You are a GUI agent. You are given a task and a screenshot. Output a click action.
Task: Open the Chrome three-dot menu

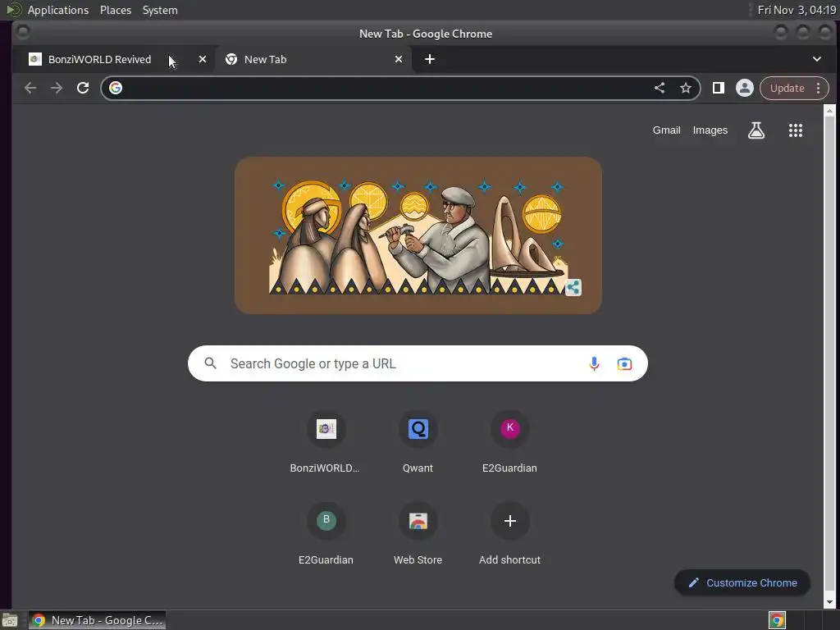[818, 88]
